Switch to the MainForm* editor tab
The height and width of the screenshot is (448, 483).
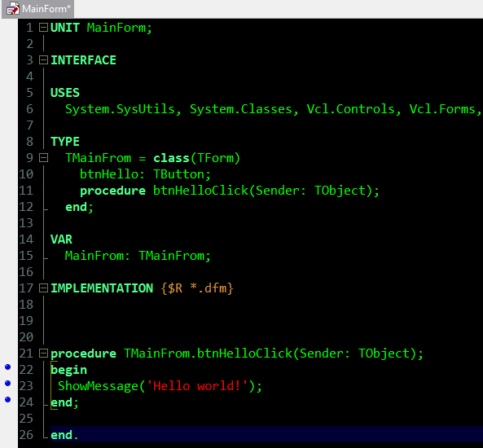click(38, 9)
